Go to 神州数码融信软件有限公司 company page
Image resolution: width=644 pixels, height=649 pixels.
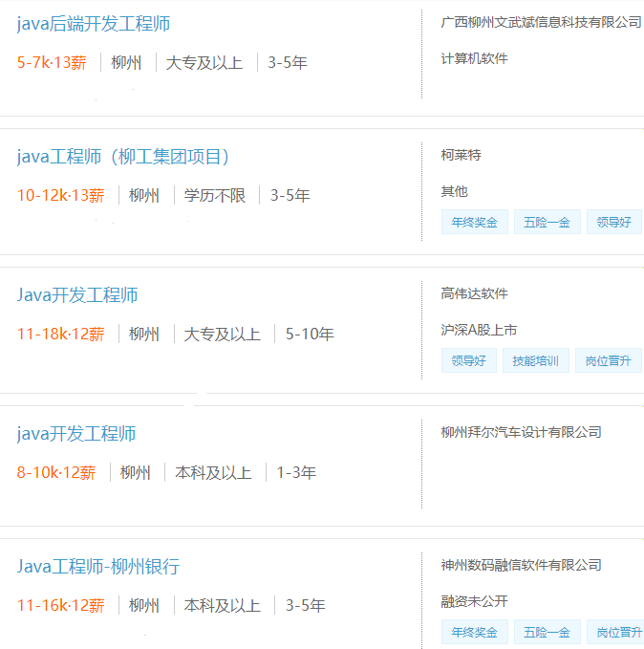(521, 565)
